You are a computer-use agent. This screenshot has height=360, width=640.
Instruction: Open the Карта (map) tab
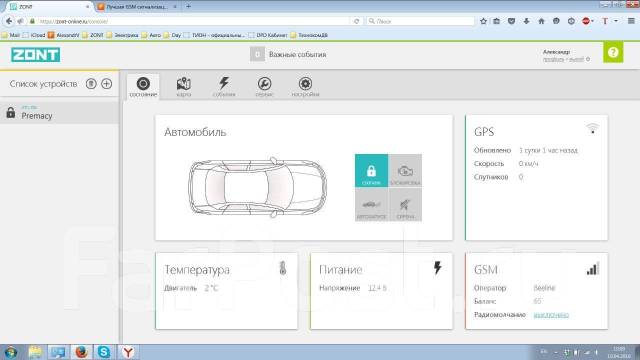pyautogui.click(x=184, y=87)
